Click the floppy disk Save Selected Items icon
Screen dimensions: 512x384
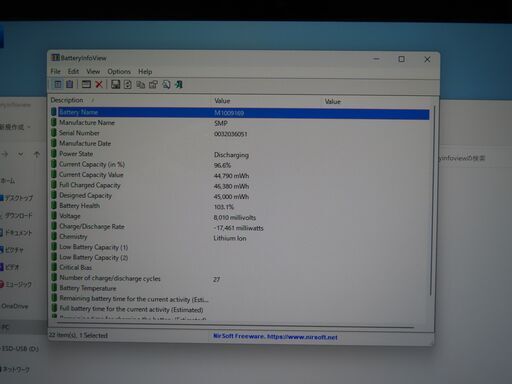tap(115, 84)
